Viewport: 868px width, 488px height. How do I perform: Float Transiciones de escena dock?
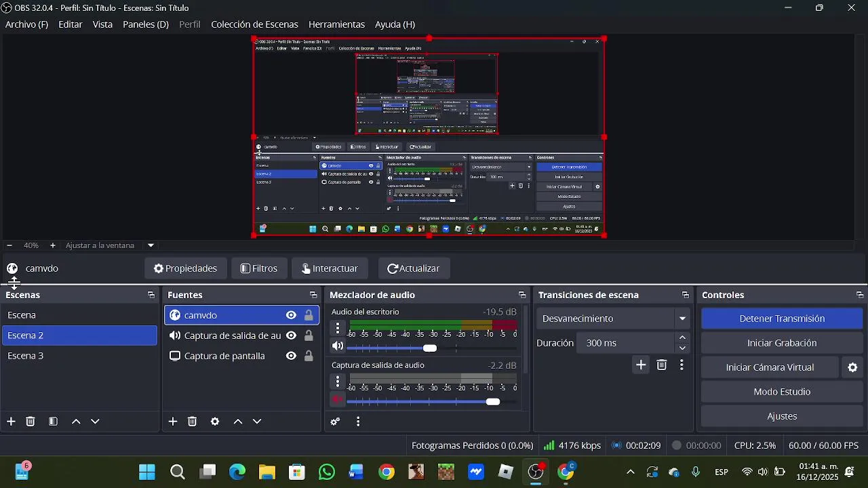(686, 296)
